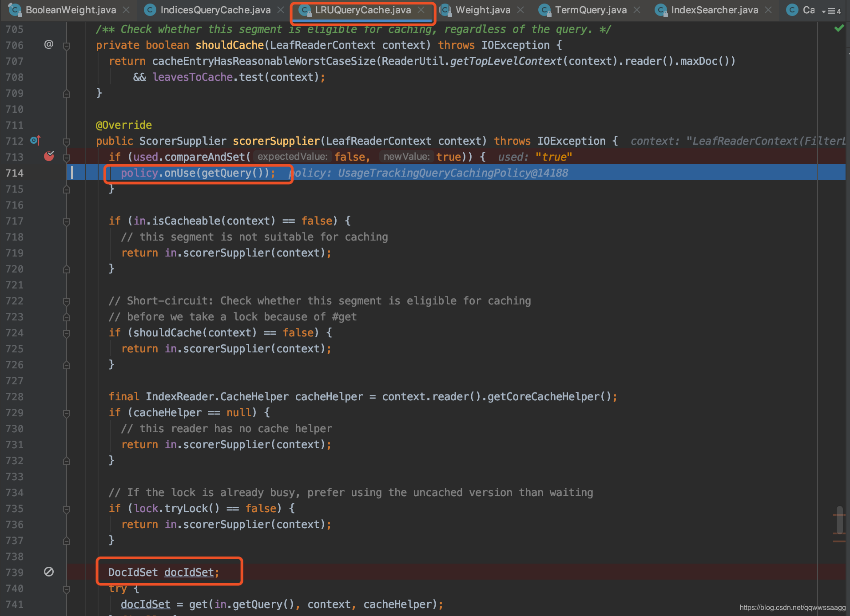This screenshot has height=616, width=850.
Task: Close the LRUQueryCache.java tab
Action: point(421,10)
